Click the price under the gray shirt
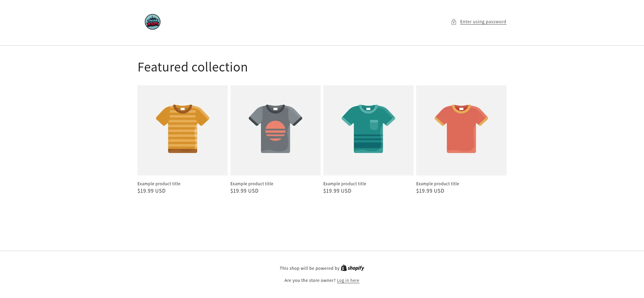The image size is (644, 298). coord(245,191)
